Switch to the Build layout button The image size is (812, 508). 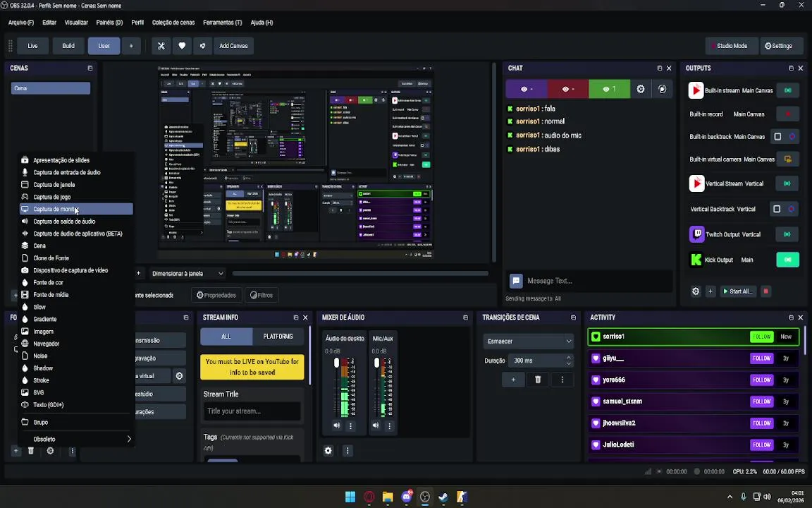pos(68,46)
